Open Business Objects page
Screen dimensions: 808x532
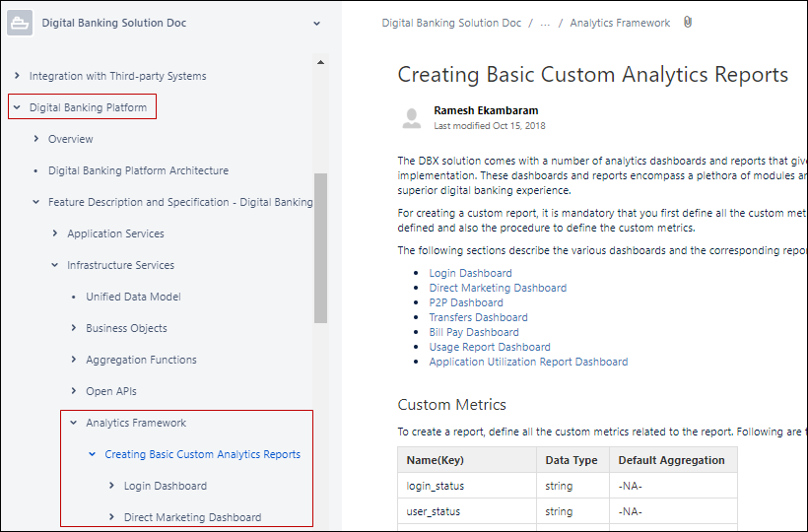[126, 328]
